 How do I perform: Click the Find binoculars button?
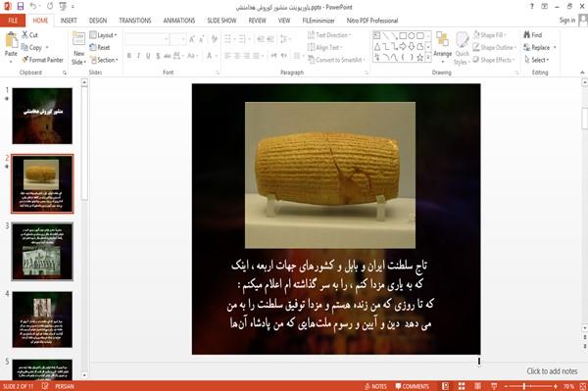click(533, 35)
